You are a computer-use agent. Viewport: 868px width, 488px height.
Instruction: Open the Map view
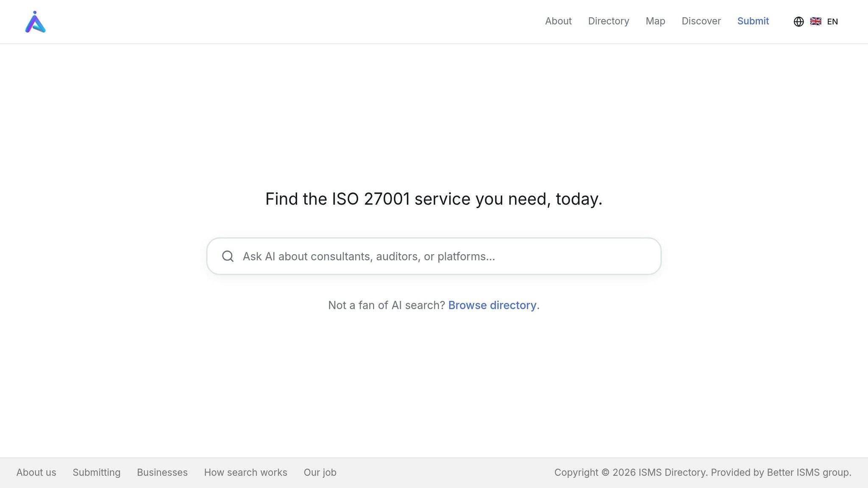coord(655,21)
